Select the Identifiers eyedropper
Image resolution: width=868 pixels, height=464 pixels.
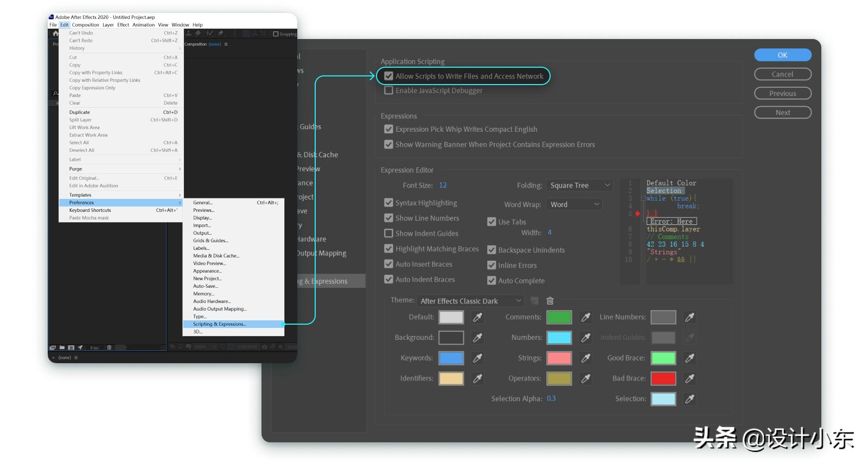pyautogui.click(x=477, y=379)
